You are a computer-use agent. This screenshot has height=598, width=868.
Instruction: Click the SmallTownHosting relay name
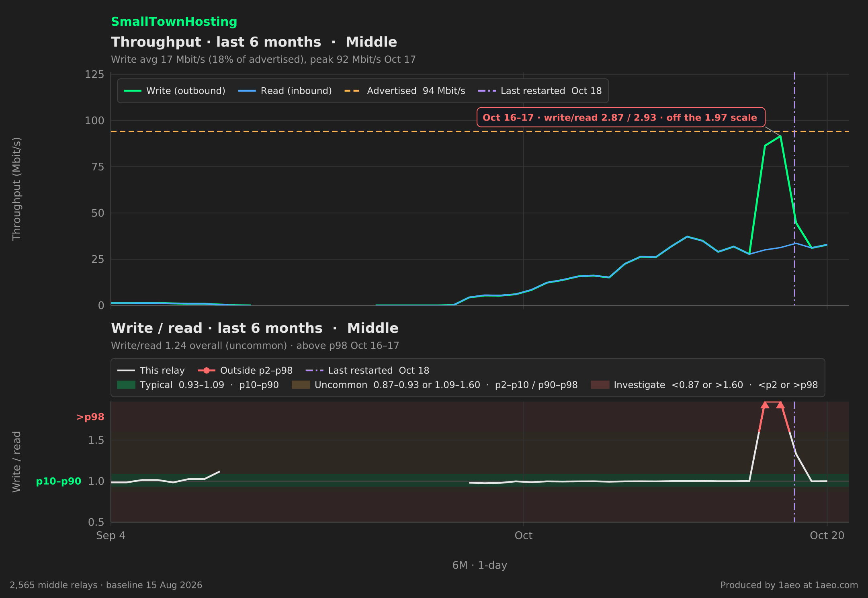tap(174, 22)
